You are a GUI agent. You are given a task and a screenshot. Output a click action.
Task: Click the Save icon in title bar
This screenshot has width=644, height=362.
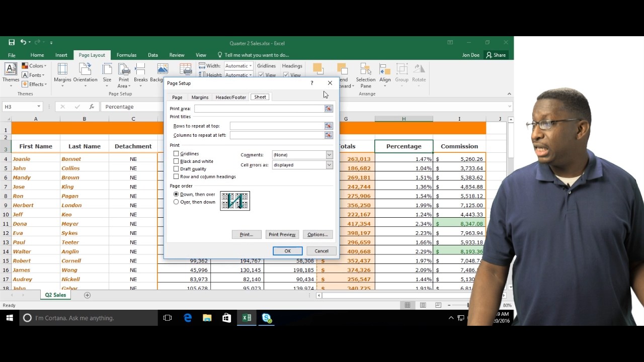[x=12, y=43]
